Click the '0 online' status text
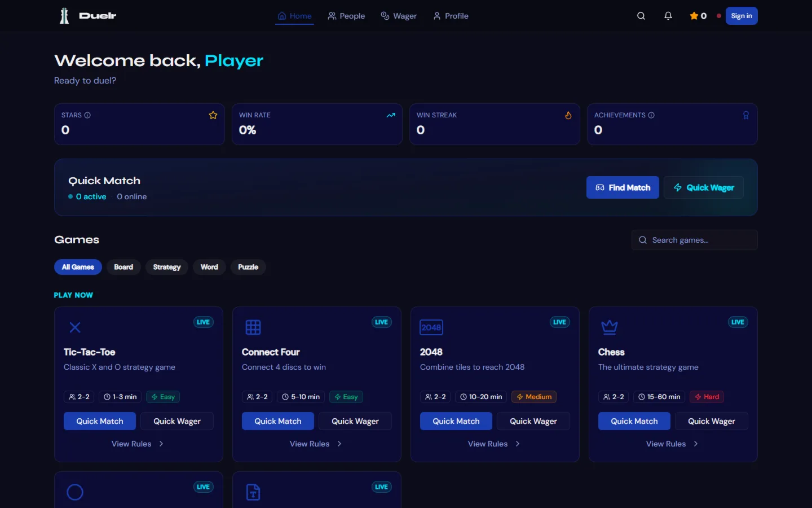This screenshot has height=508, width=812. click(132, 196)
